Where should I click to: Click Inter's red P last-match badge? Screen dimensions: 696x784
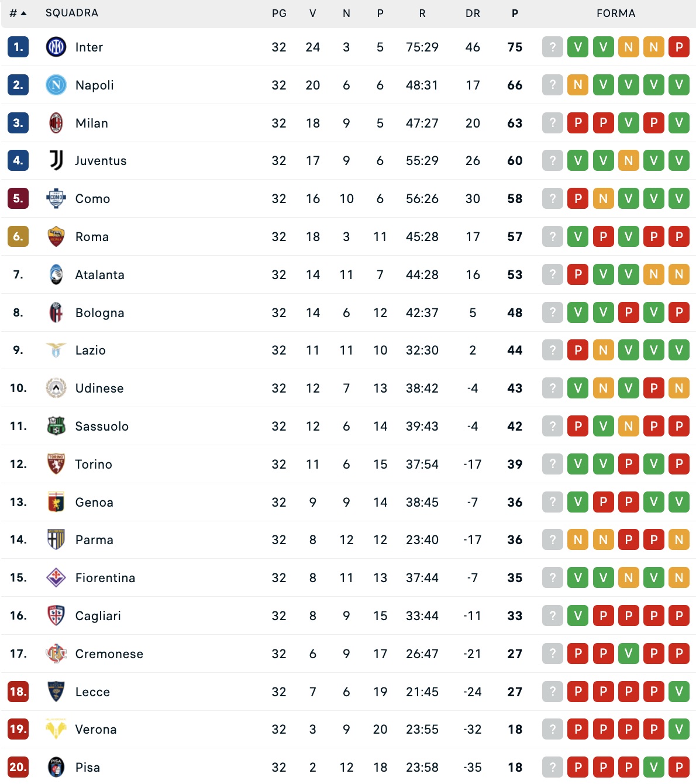pos(679,47)
